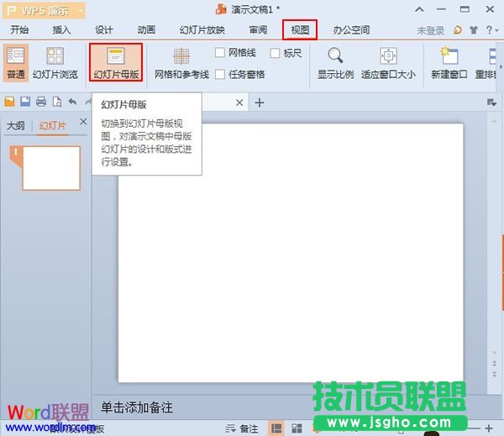Open the WPS 演示 application menu
The width and height of the screenshot is (504, 436).
click(x=44, y=11)
